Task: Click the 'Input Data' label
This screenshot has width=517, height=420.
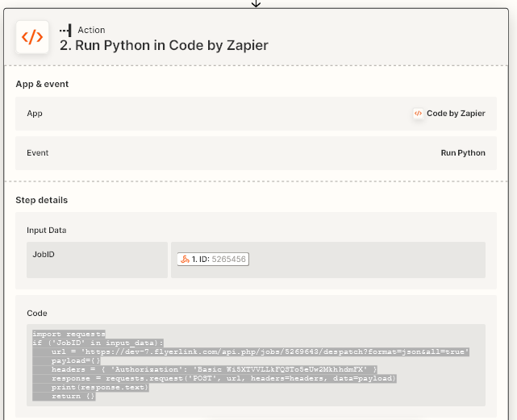Action: point(47,230)
